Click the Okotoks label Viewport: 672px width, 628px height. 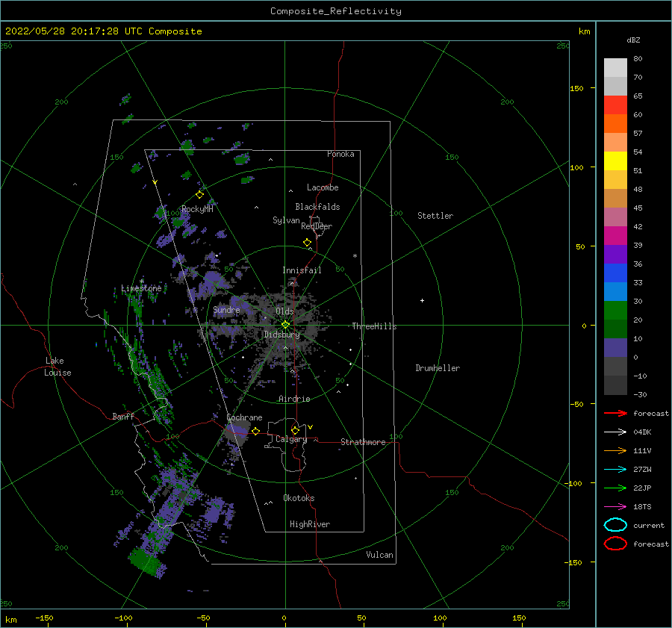point(299,498)
